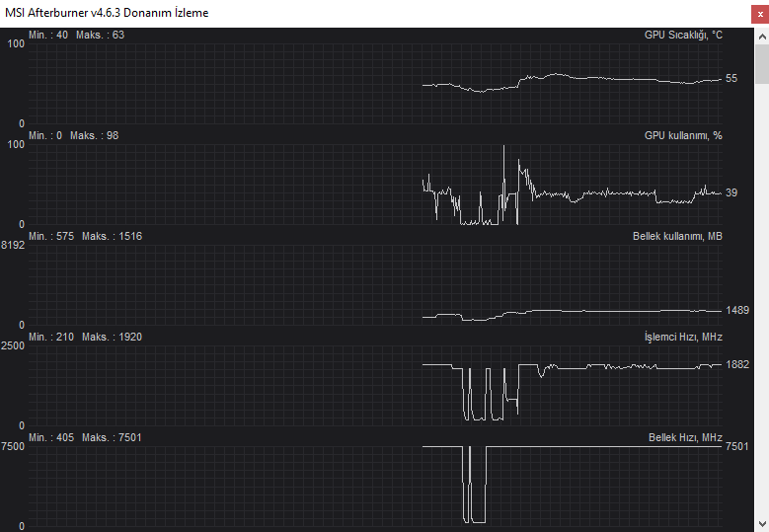Click the tallest spike in GPU usage graph
The height and width of the screenshot is (532, 769).
(x=503, y=150)
